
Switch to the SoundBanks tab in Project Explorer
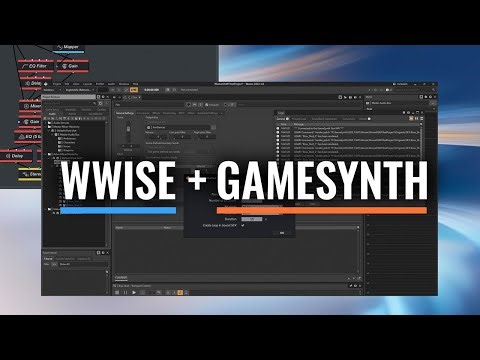[95, 114]
